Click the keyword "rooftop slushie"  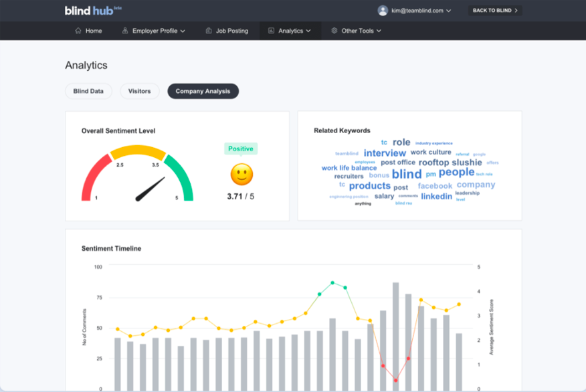[x=450, y=163]
